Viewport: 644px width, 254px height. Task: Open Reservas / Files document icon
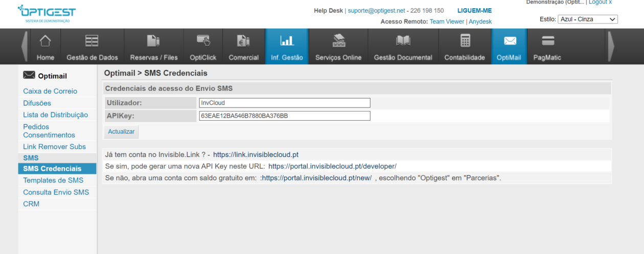153,41
